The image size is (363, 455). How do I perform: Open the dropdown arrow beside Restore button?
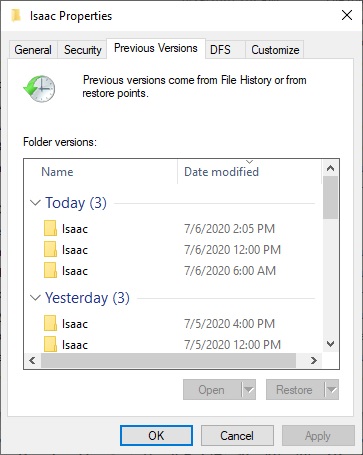332,390
